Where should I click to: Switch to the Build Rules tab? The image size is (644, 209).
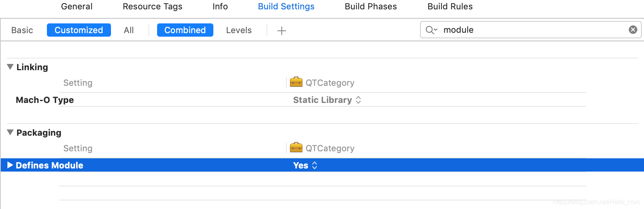click(x=450, y=6)
